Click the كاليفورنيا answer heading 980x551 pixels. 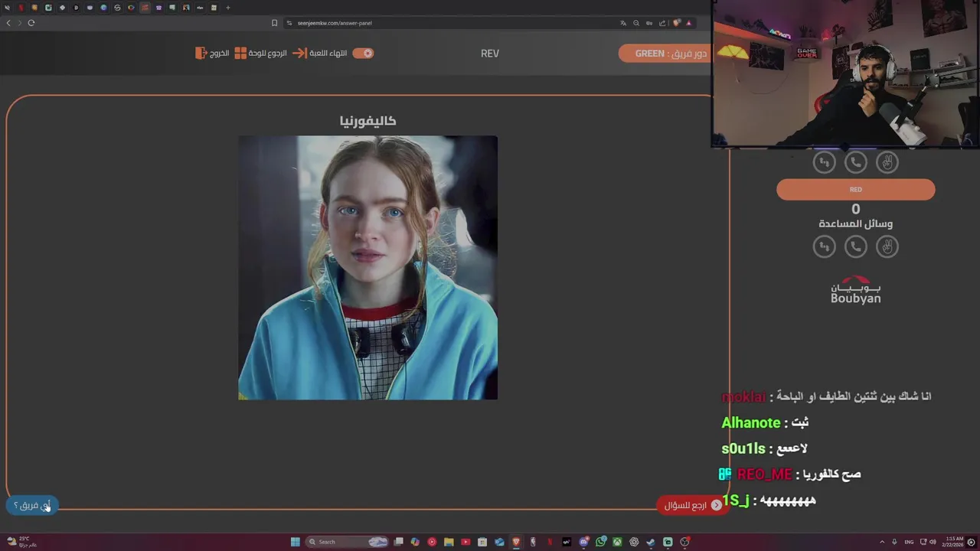tap(367, 121)
